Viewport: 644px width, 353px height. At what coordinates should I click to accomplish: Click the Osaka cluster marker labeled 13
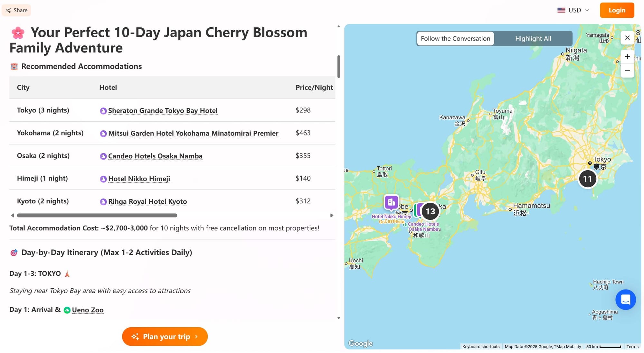(x=430, y=211)
